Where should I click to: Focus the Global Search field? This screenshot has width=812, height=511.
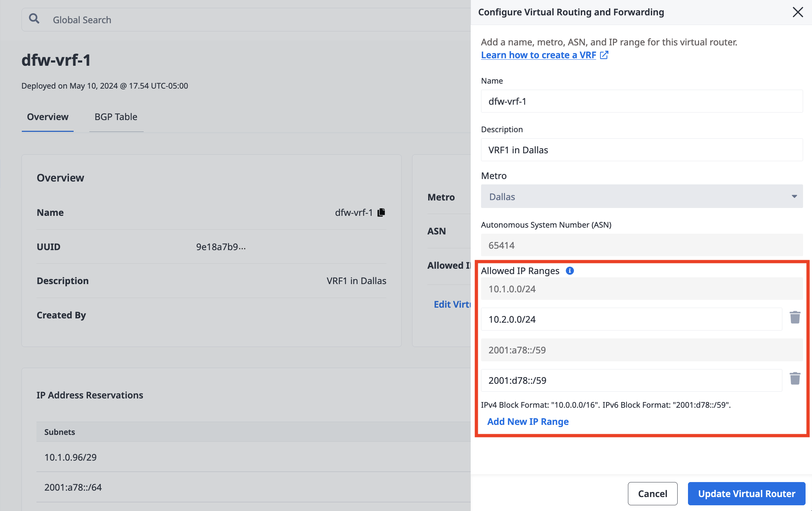[x=246, y=20]
